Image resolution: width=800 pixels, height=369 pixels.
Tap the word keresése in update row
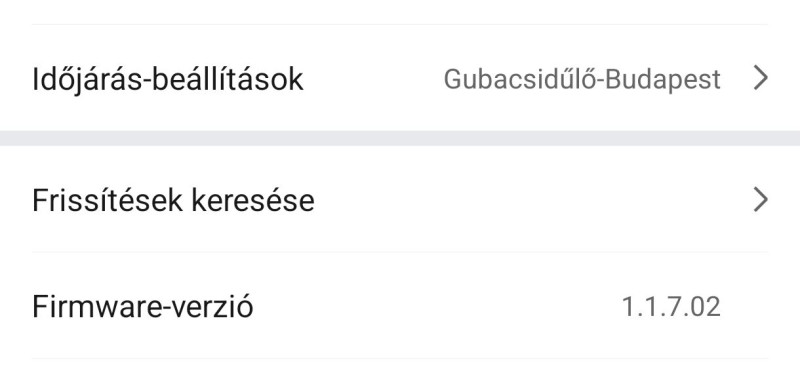253,201
